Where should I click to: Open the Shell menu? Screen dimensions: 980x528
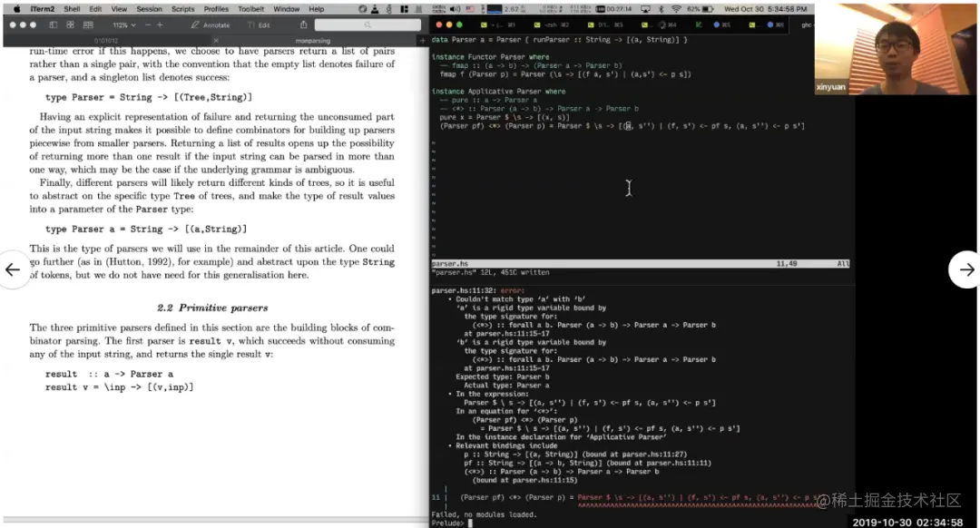[x=72, y=9]
